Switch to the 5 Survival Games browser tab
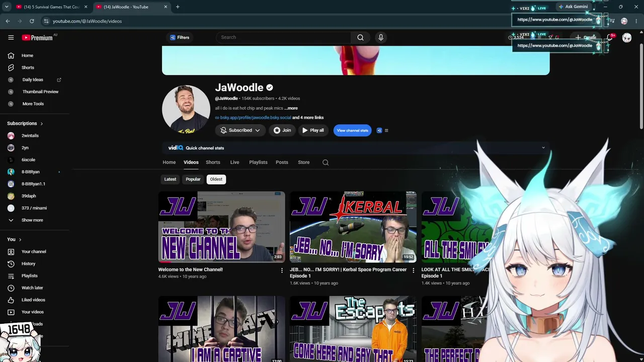Image resolution: width=644 pixels, height=362 pixels. point(51,7)
